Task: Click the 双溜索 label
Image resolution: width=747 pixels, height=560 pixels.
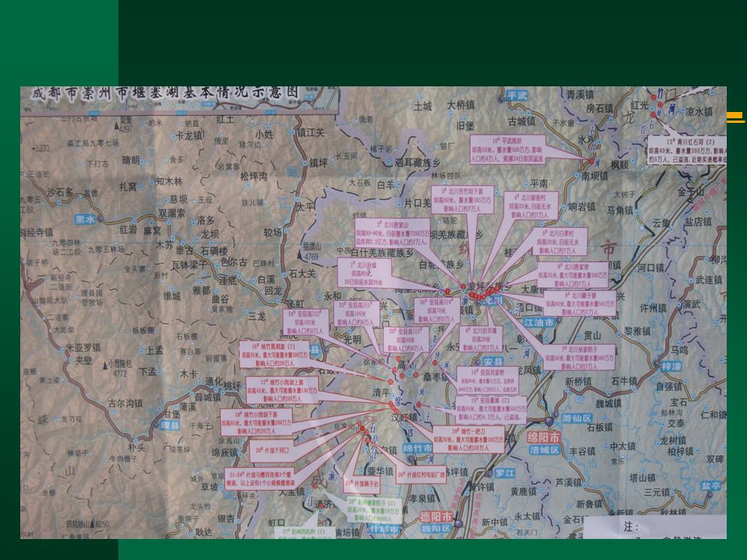Action: (172, 213)
